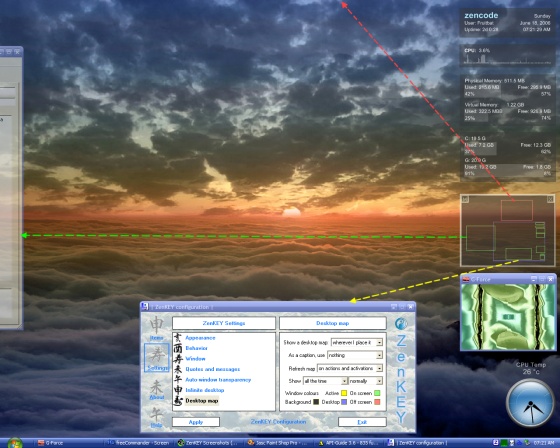This screenshot has width=560, height=448.
Task: Click the desktop map corner menu icon
Action: [465, 199]
